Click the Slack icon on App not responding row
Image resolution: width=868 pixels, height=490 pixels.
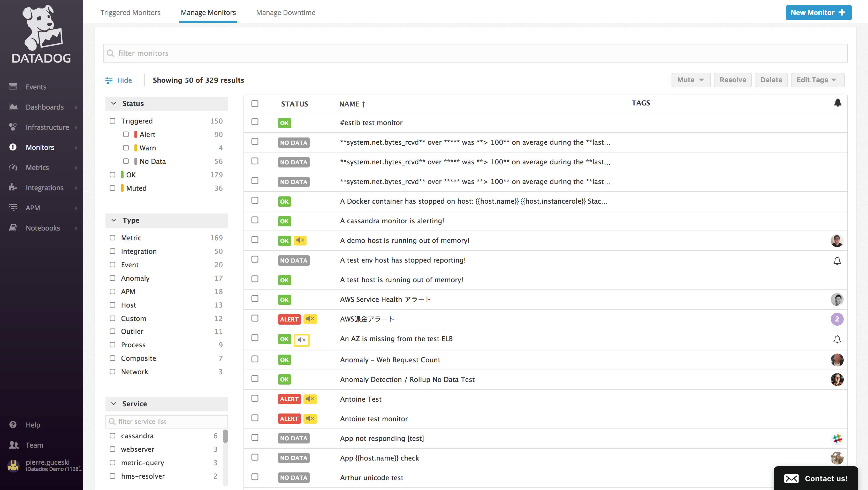pos(837,438)
